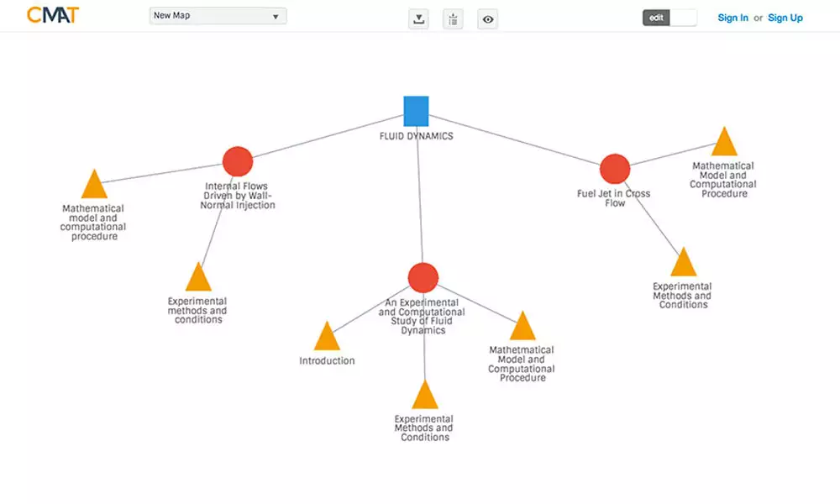Click the Experimental Methods triangle under Fuel Jet

pos(684,265)
